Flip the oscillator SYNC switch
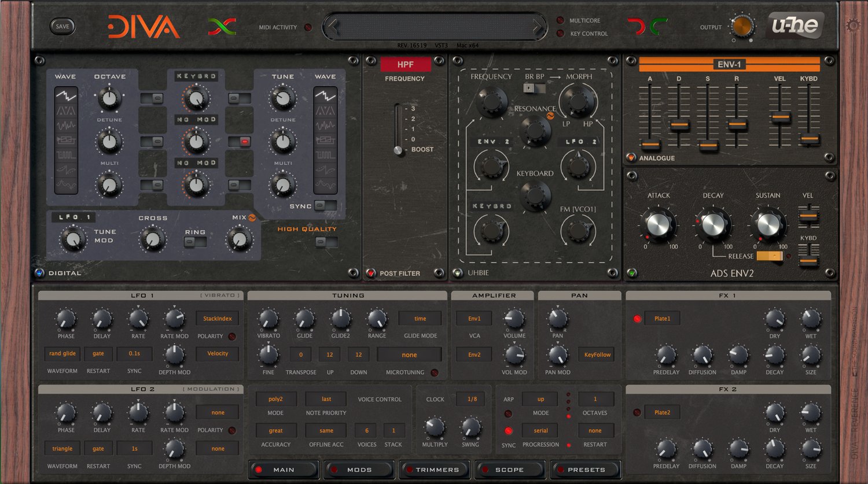 (x=326, y=206)
